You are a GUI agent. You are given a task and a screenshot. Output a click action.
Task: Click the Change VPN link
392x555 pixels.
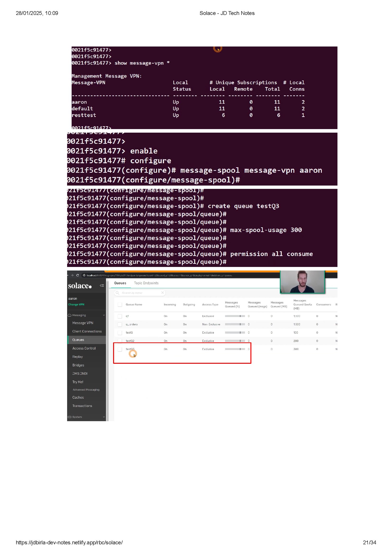pyautogui.click(x=76, y=305)
